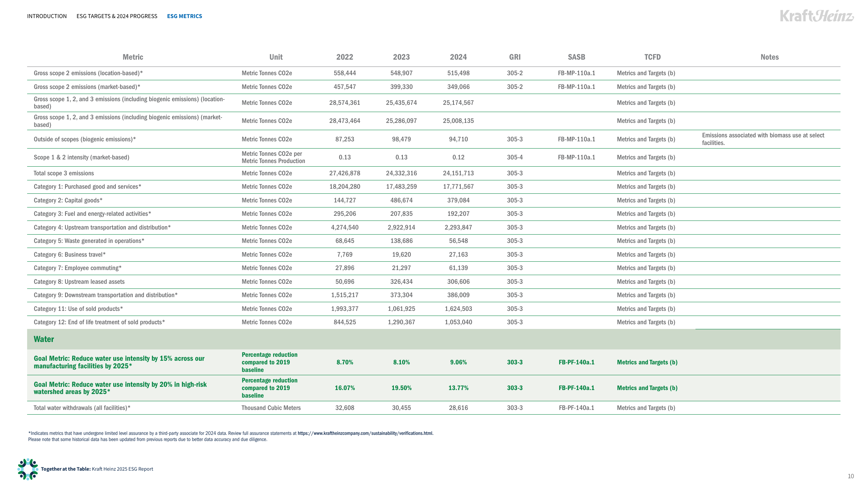Click the 'Together at the Table' footer title
The image size is (868, 488).
coord(66,469)
